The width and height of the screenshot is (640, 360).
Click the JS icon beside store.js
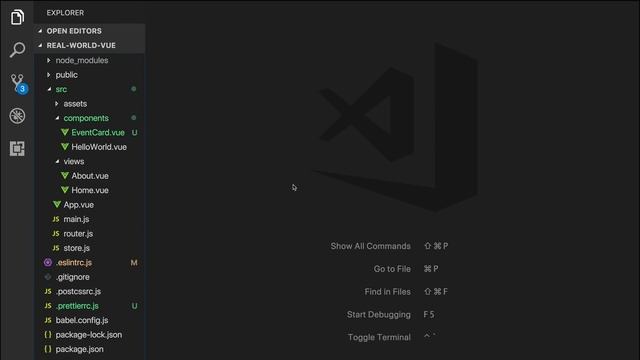click(56, 248)
